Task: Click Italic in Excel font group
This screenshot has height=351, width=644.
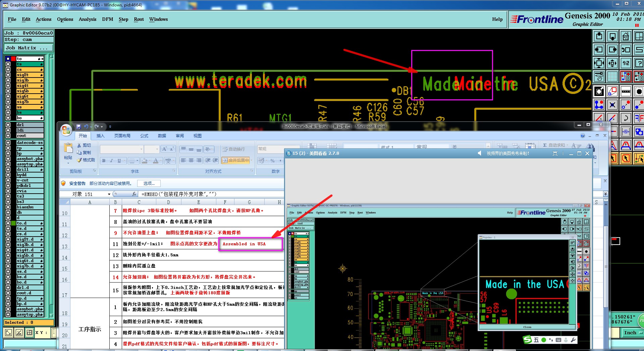Action: pos(111,160)
